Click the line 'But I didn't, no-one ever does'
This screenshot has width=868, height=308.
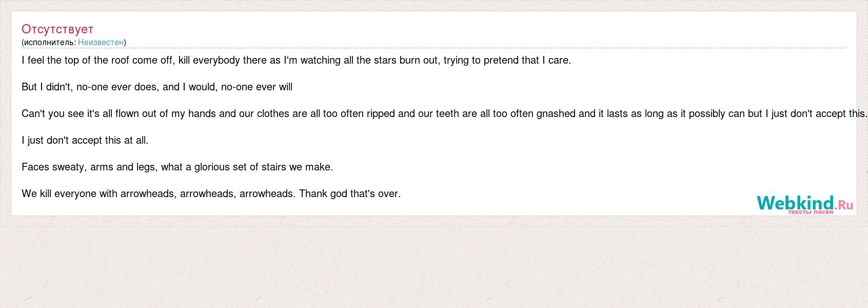157,87
